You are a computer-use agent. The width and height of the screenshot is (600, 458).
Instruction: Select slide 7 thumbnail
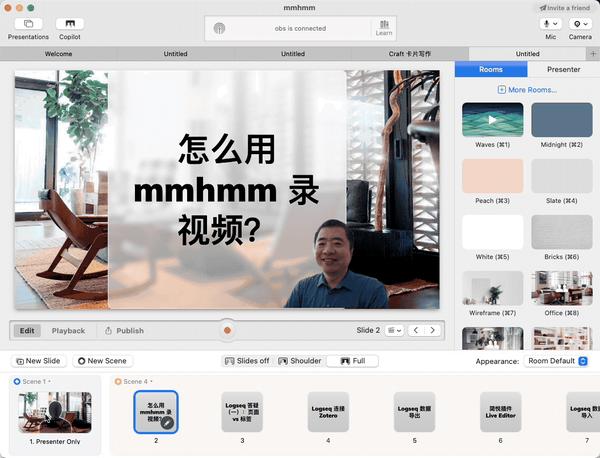(x=583, y=412)
